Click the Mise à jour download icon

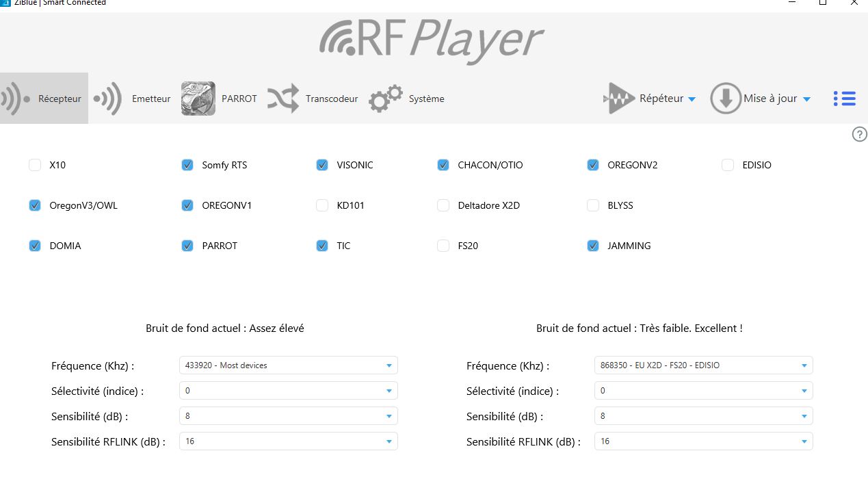[726, 99]
